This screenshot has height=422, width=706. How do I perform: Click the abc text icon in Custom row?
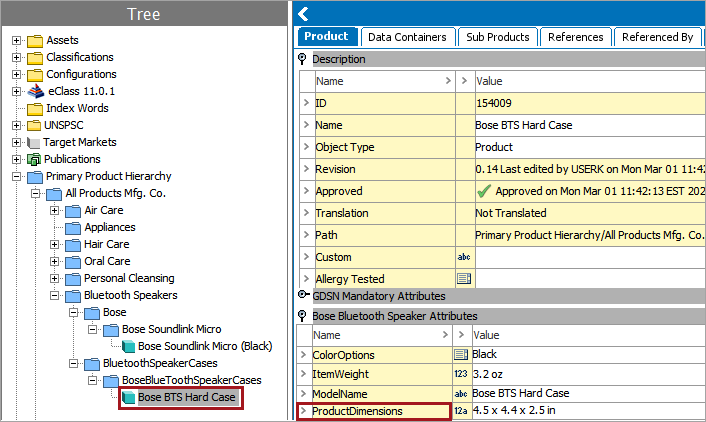464,257
